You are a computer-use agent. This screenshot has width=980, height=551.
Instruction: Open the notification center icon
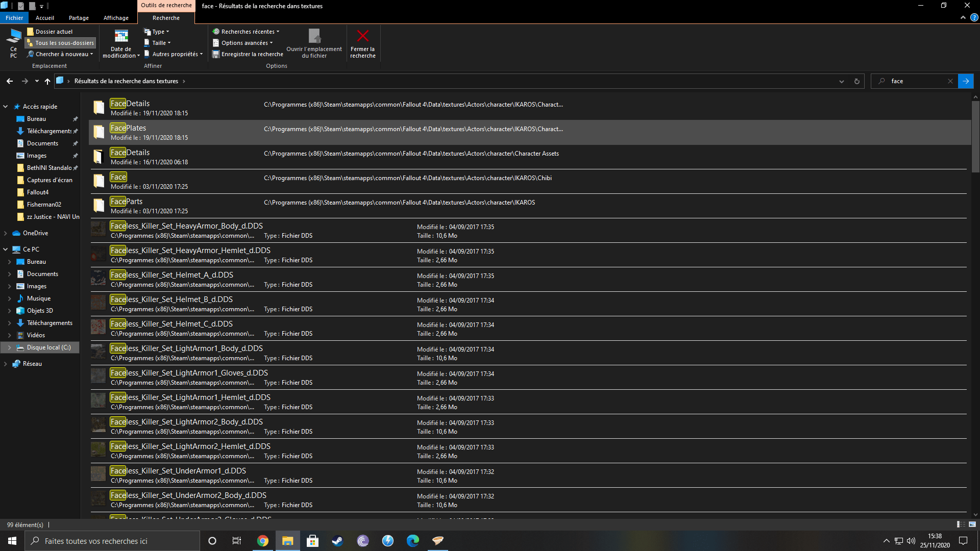click(963, 541)
